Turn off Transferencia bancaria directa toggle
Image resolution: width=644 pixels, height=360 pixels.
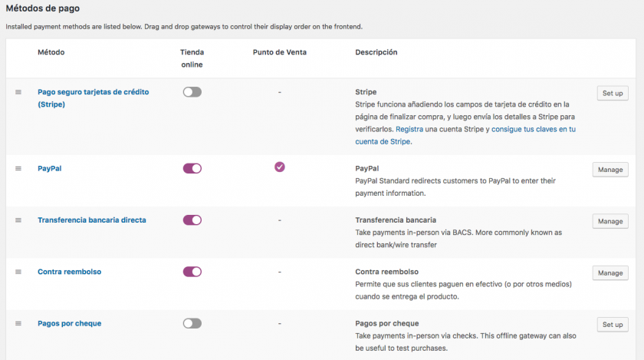point(192,220)
